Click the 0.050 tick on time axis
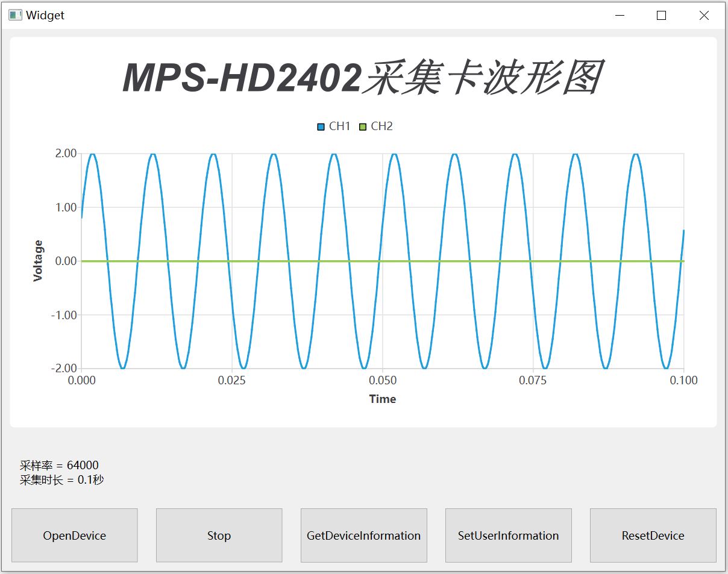This screenshot has width=728, height=574. pyautogui.click(x=382, y=380)
